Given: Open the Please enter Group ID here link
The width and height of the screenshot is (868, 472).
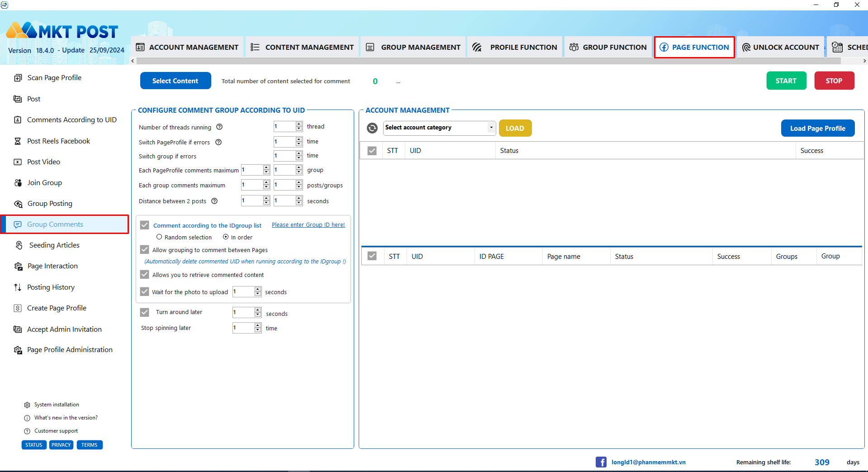Looking at the screenshot, I should click(x=308, y=225).
